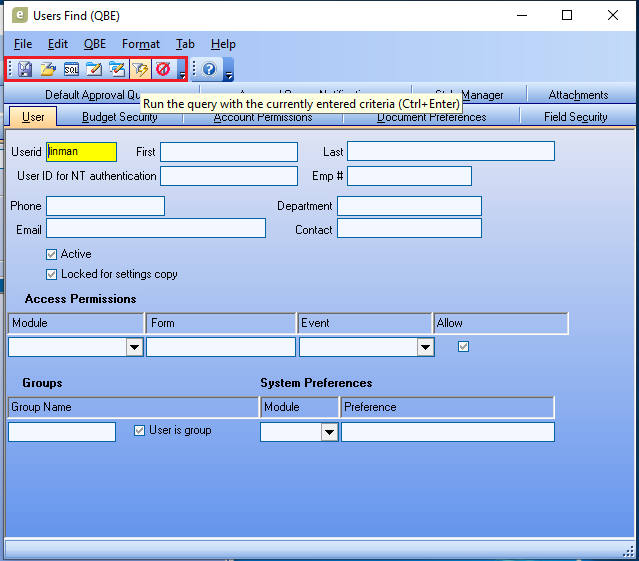This screenshot has width=639, height=561.
Task: Click the run query funnel icon
Action: point(140,69)
